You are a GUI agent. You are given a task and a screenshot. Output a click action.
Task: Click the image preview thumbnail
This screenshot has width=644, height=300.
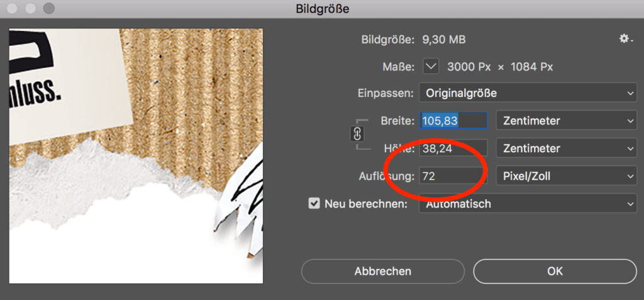coord(136,156)
